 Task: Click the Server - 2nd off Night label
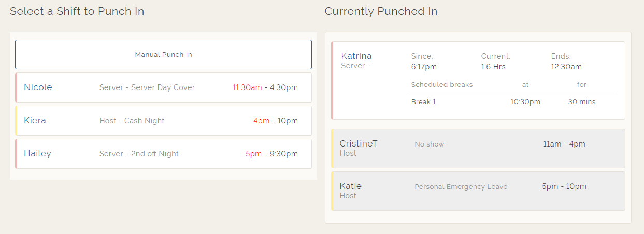click(139, 154)
